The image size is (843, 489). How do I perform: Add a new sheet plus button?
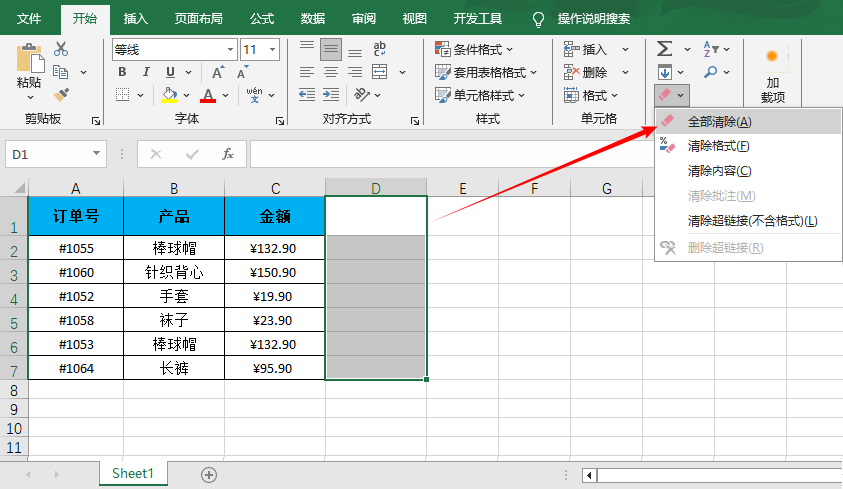pos(209,475)
